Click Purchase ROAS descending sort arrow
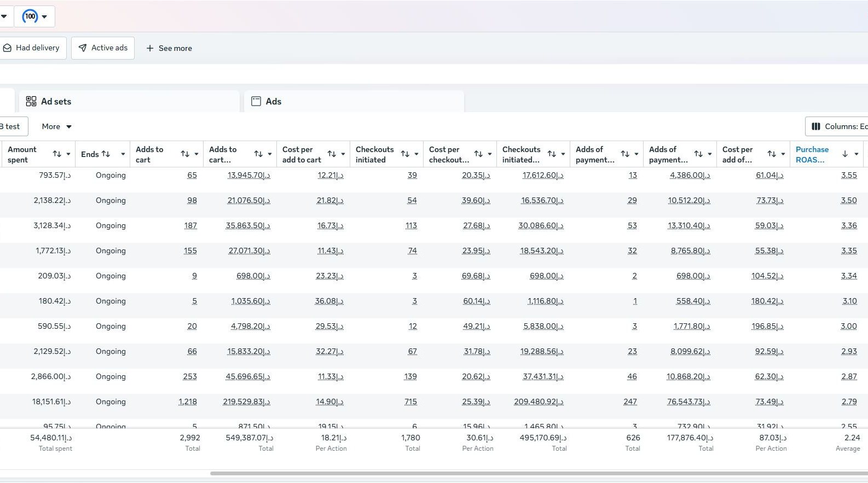Viewport: 868px width, 483px height. pos(845,154)
